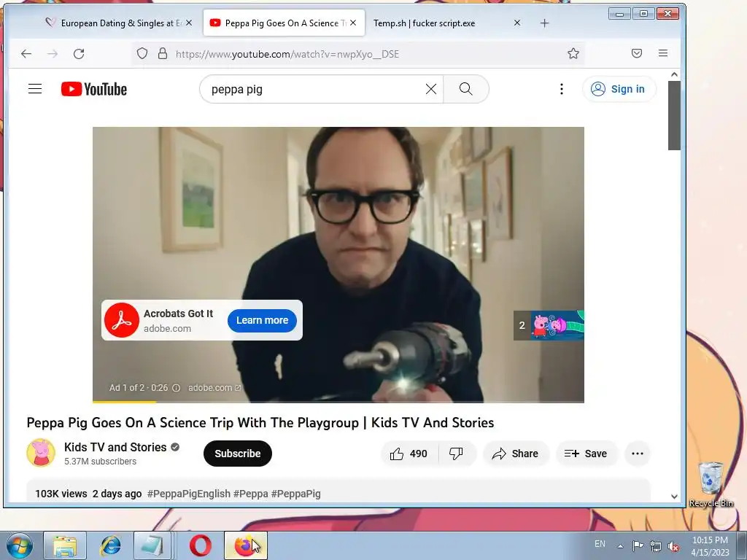The width and height of the screenshot is (747, 560).
Task: Go forward in browser history
Action: [53, 54]
